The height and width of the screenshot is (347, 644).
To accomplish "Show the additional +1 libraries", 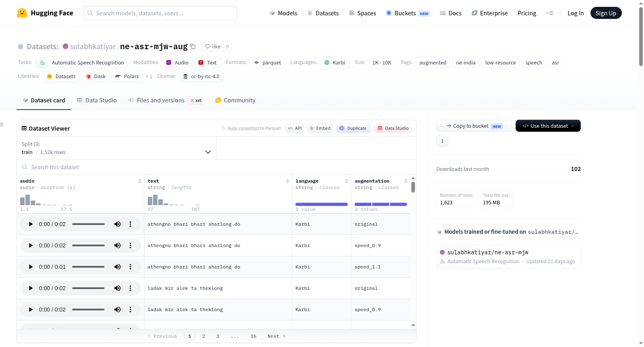I will (x=149, y=76).
